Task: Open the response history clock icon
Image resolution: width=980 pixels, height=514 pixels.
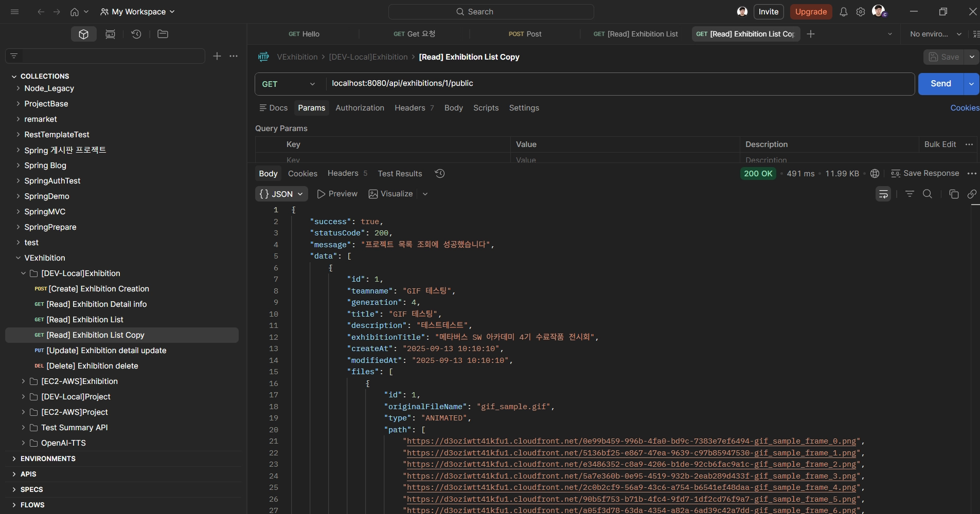Action: pyautogui.click(x=439, y=174)
